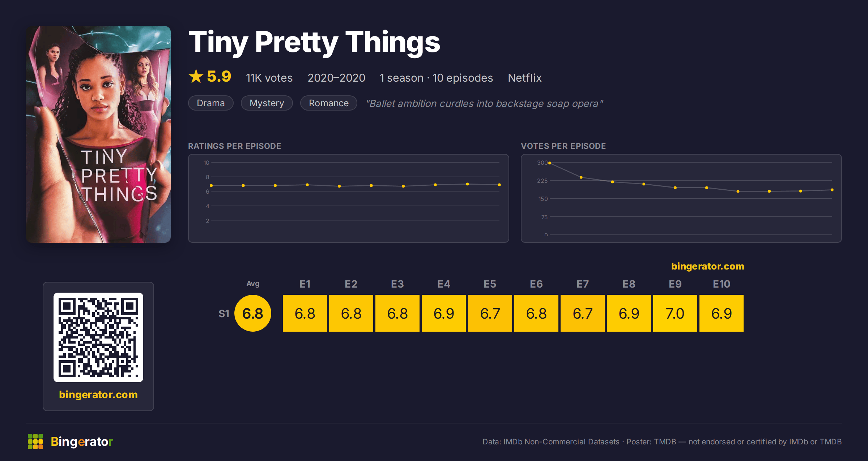Click the E10 rating tile 6.9
Screen dimensions: 868x461
click(x=722, y=313)
